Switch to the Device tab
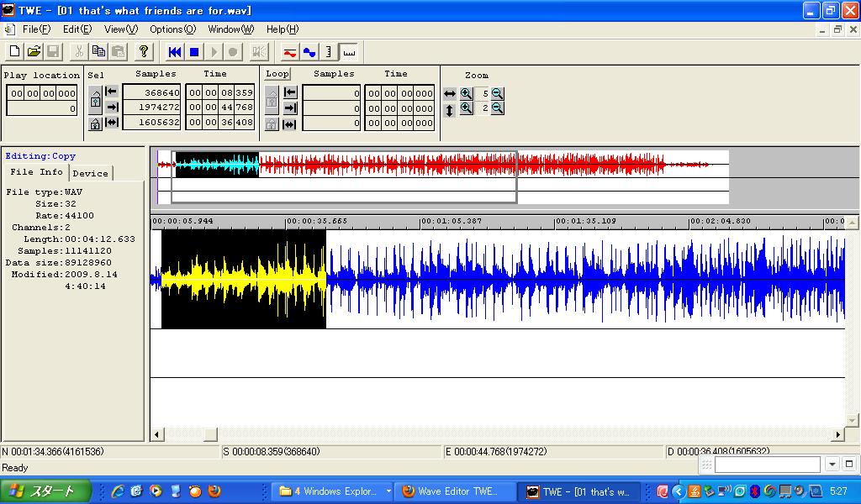 (x=90, y=173)
